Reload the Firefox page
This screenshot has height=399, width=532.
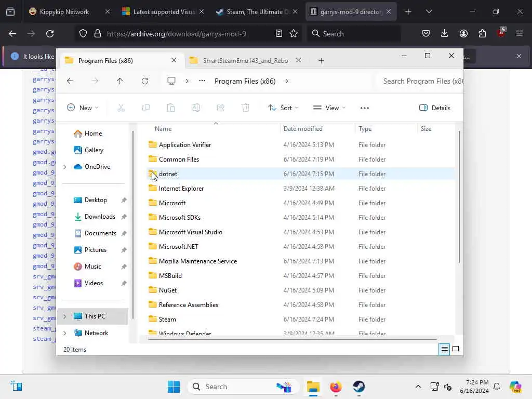click(50, 34)
